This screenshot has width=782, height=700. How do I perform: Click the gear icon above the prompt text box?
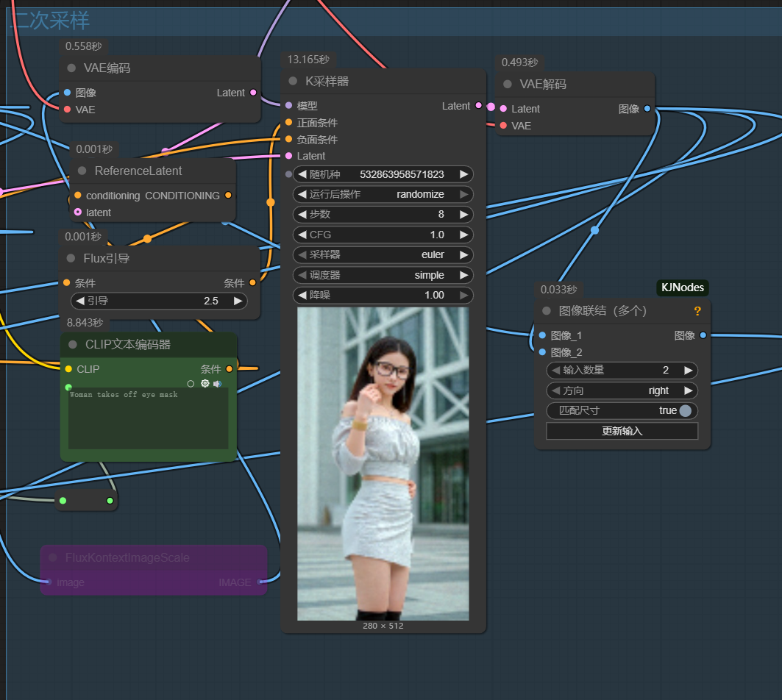[205, 383]
